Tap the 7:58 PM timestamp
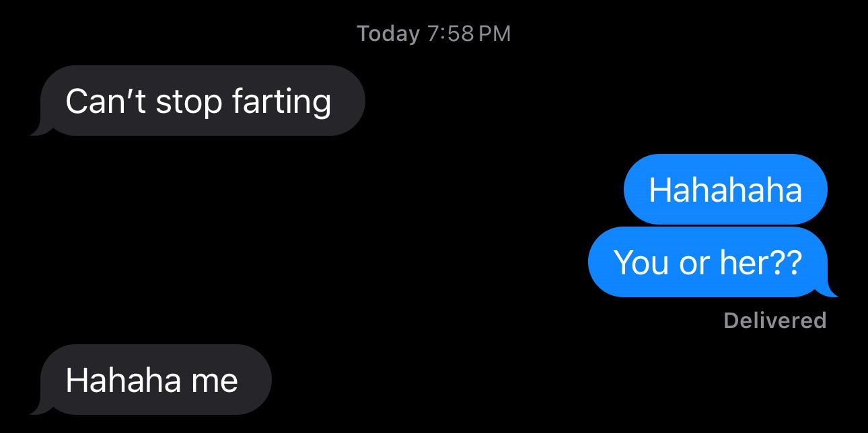This screenshot has height=433, width=868. point(469,34)
